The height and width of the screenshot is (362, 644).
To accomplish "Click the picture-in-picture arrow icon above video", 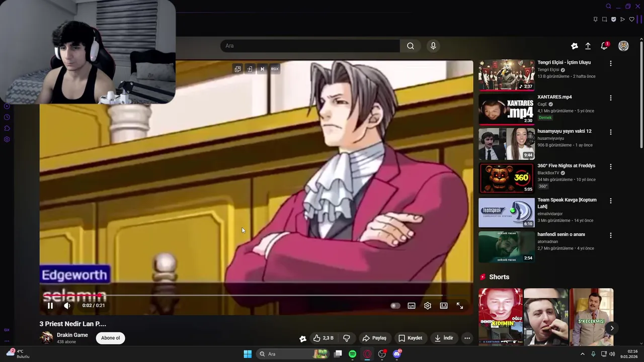I will (x=250, y=69).
